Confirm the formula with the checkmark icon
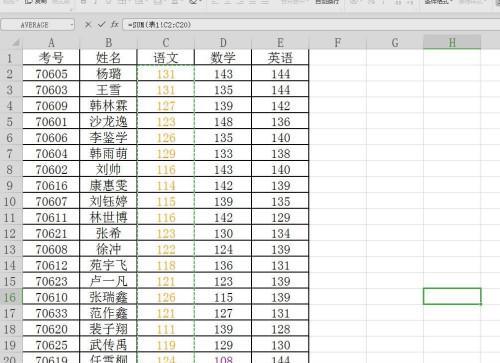Screen dimensions: 500x363 tap(101, 24)
